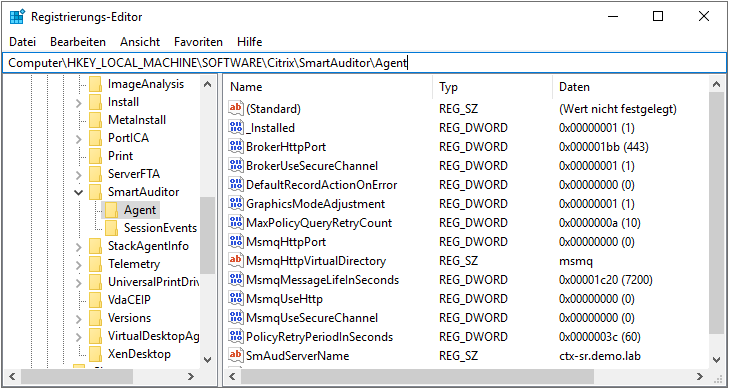Click the MsmqHttpPort DWORD icon
Image resolution: width=732 pixels, height=389 pixels.
[236, 241]
